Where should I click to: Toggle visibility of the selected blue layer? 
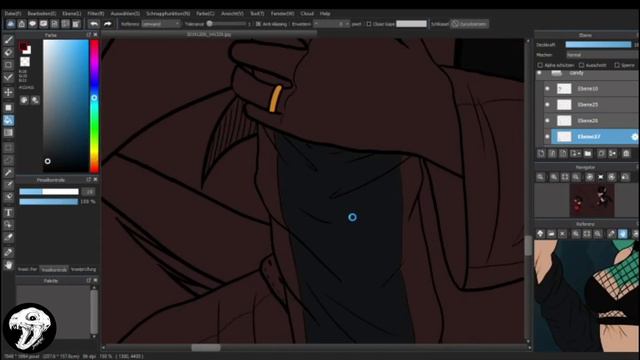(x=547, y=136)
